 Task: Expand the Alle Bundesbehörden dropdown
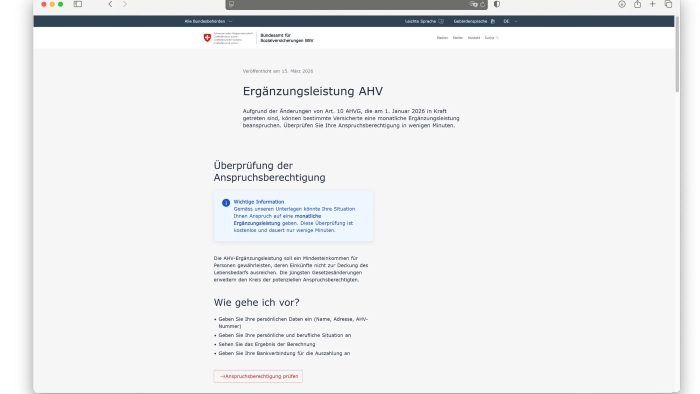208,21
